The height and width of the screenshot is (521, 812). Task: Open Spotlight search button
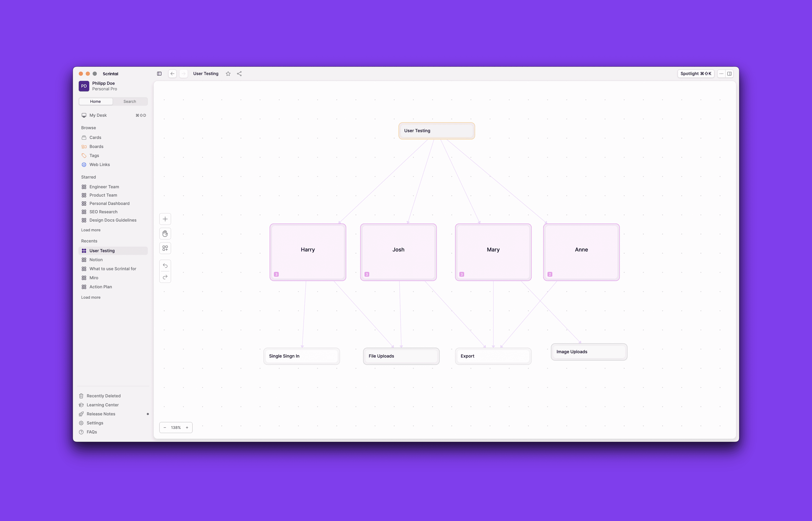pos(696,74)
